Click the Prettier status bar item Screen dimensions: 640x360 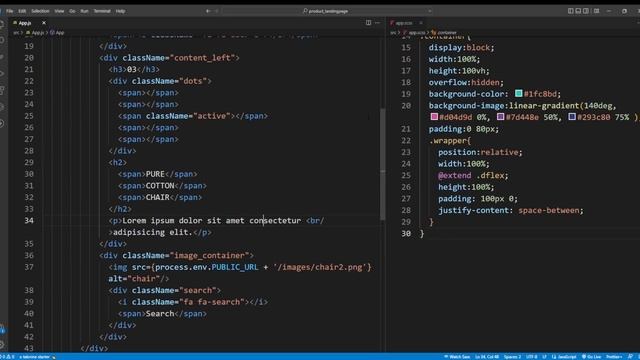tap(614, 357)
